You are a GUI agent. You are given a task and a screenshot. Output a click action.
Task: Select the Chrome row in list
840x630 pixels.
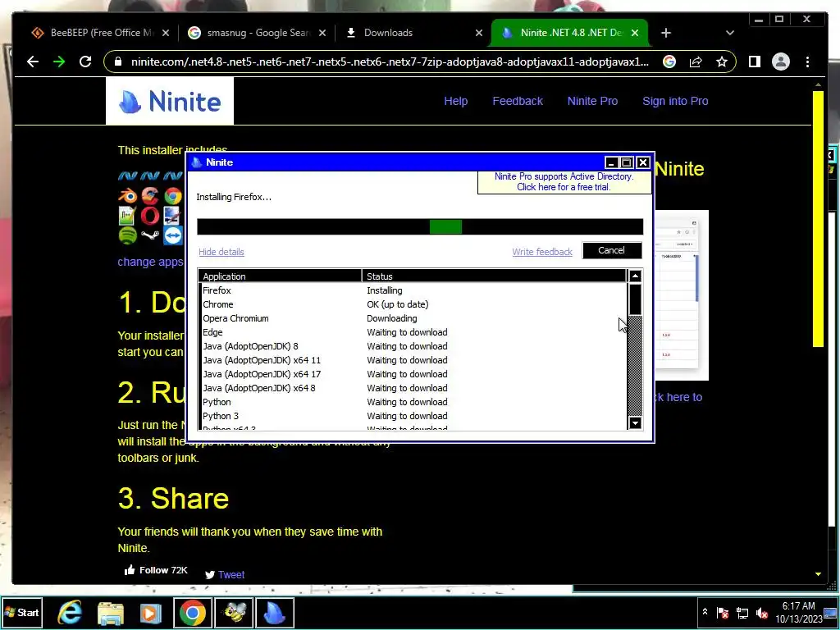[413, 304]
